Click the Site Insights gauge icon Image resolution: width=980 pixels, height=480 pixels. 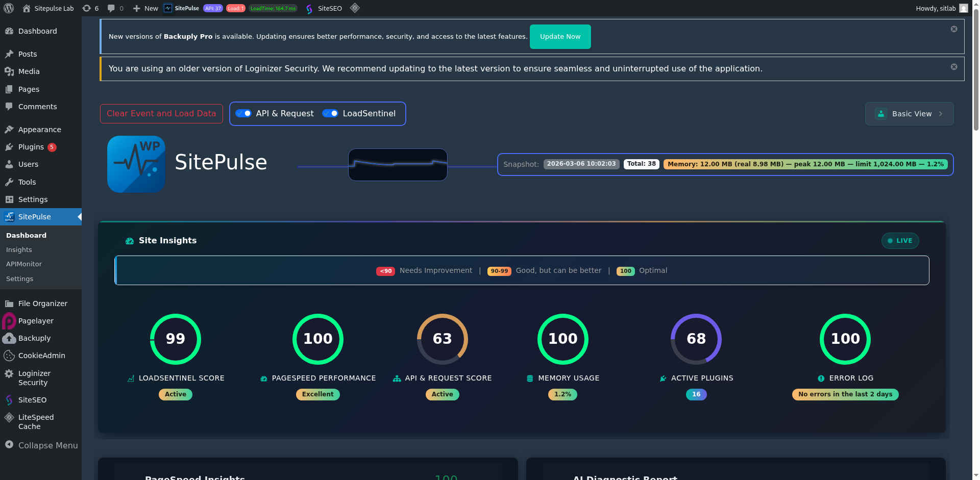tap(130, 241)
